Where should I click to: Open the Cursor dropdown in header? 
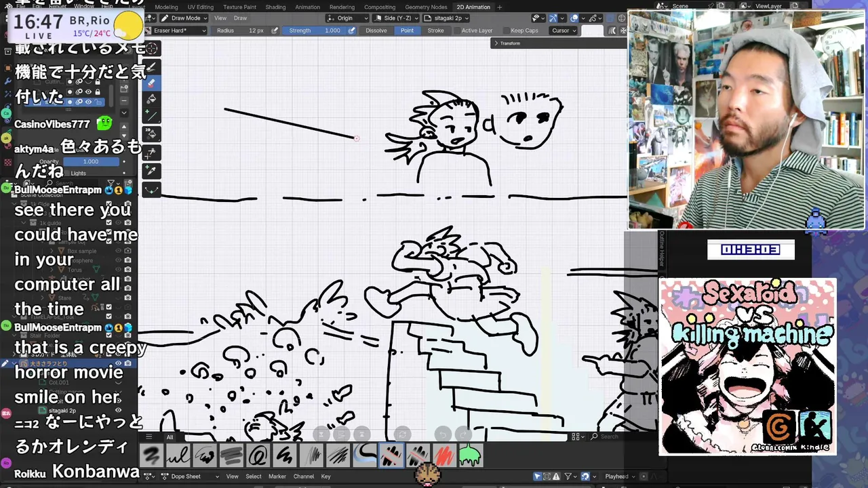564,30
